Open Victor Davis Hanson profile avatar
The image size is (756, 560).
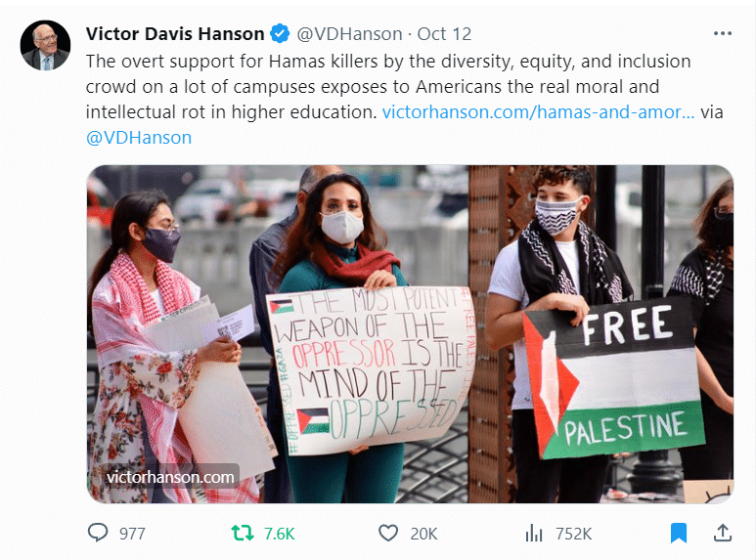coord(45,45)
